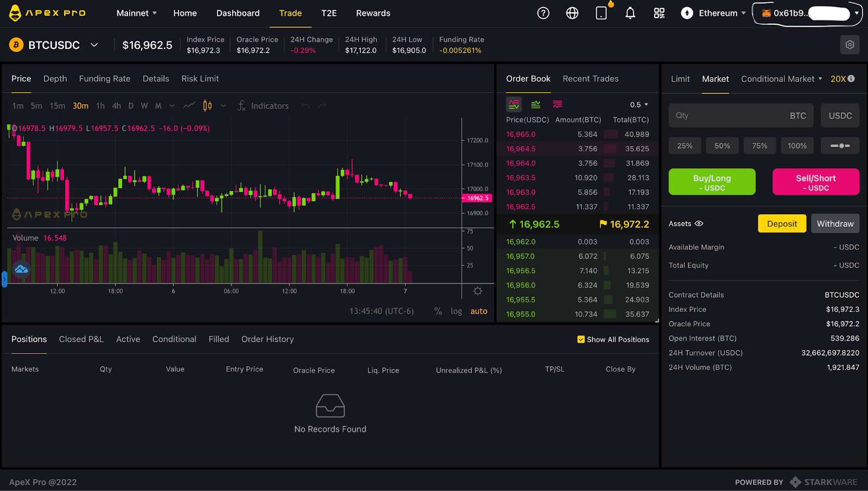This screenshot has width=868, height=491.
Task: Set quantity to 100%
Action: 797,146
